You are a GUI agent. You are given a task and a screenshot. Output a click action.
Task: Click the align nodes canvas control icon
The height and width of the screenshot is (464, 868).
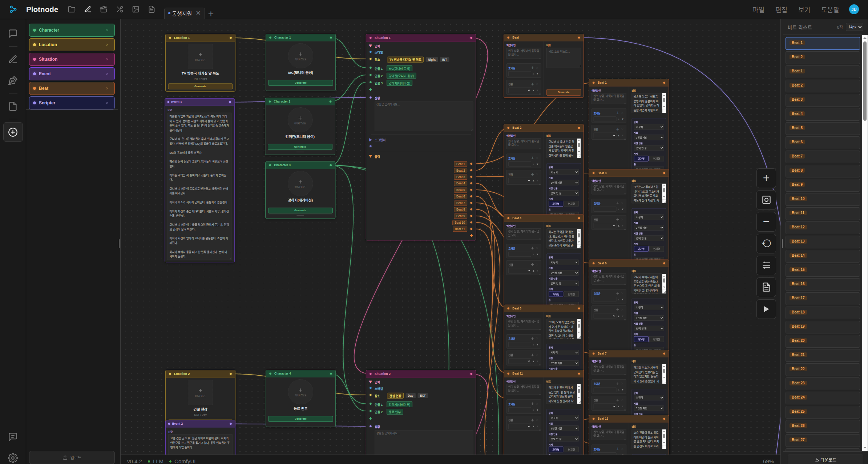coord(766,265)
